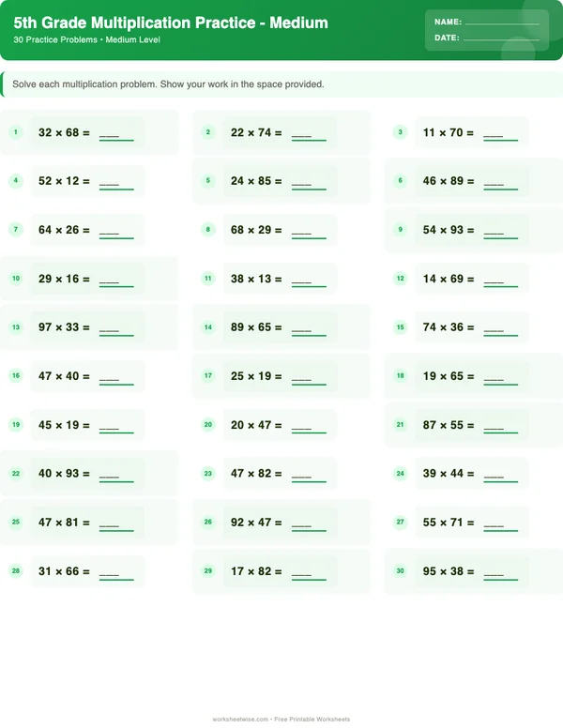Click the number 21 problem badge
563x728 pixels.
400,425
